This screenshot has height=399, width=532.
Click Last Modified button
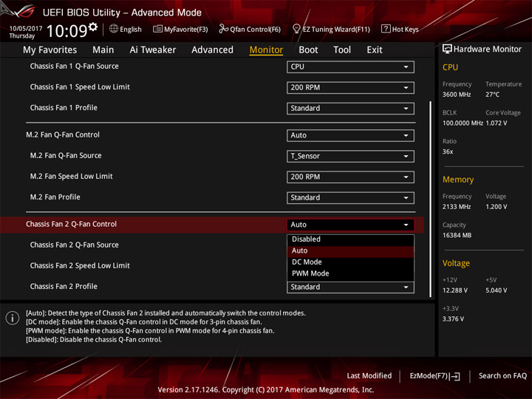pyautogui.click(x=369, y=375)
